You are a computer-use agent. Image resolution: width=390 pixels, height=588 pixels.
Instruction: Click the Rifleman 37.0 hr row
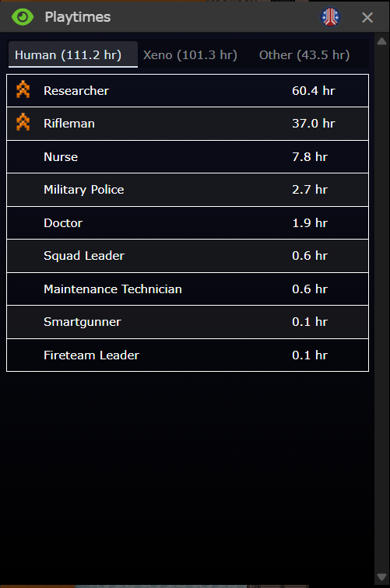188,124
